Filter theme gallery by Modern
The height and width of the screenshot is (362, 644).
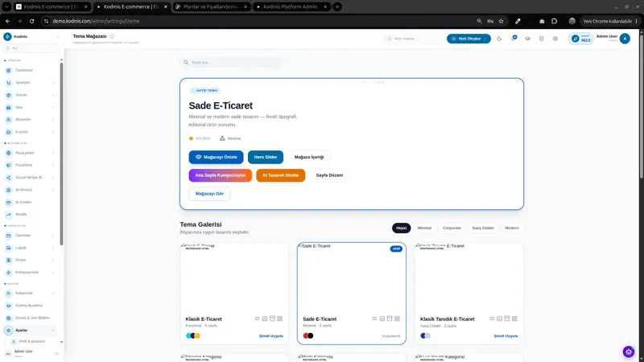tap(512, 228)
